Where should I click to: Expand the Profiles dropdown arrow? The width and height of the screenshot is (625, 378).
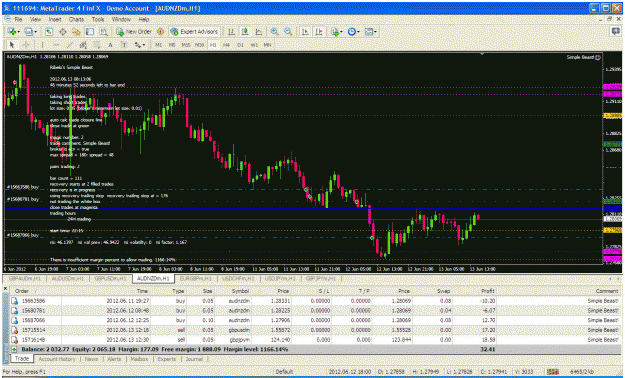click(35, 32)
